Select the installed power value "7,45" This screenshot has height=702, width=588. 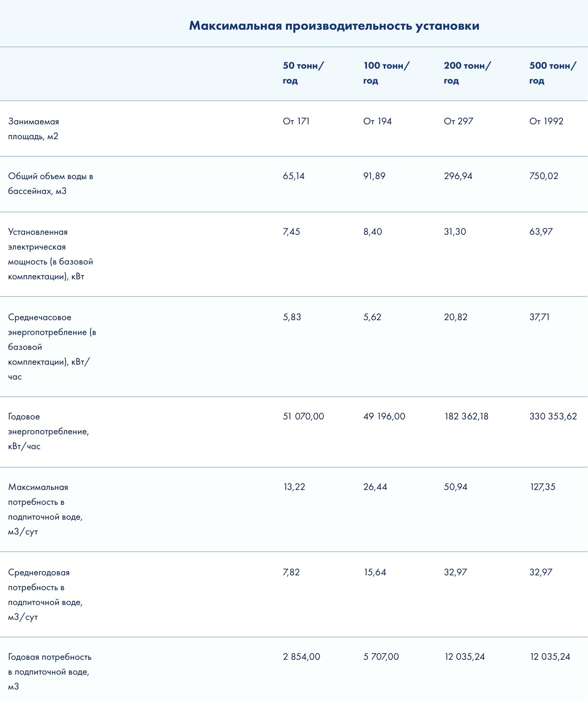[291, 232]
